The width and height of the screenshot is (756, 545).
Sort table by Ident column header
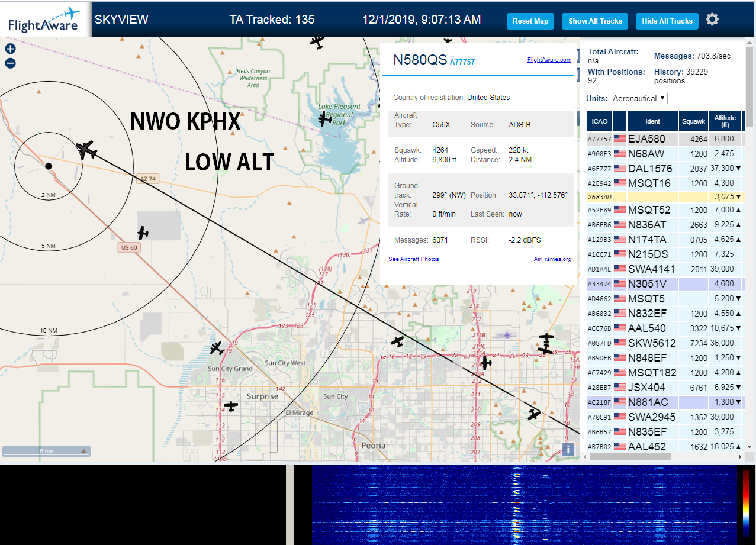tap(653, 121)
